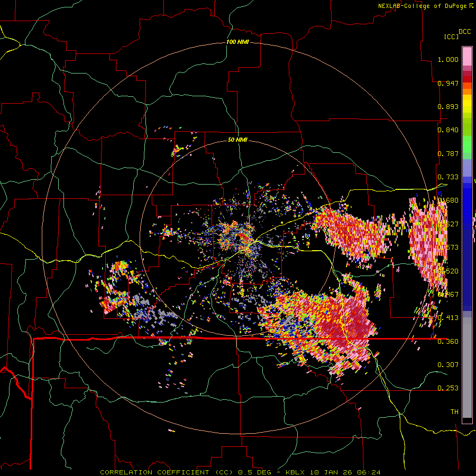The image size is (476, 476).
Task: Click the TH label near the color bar bottom
Action: [x=454, y=411]
